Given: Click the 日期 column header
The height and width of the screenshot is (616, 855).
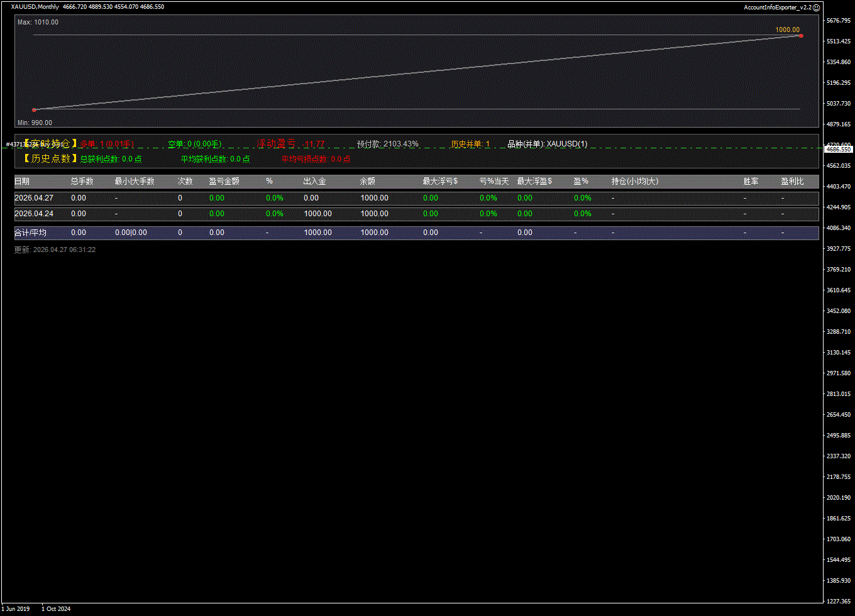Looking at the screenshot, I should pos(22,182).
